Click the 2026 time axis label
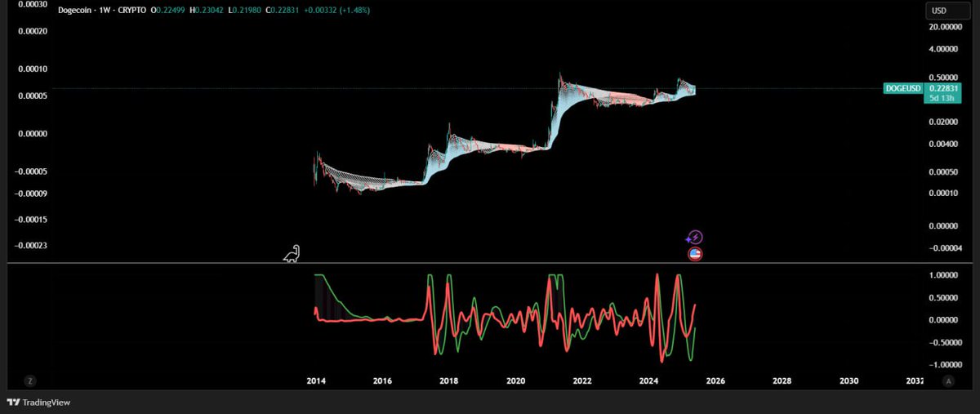Viewport: 980px width, 414px height. [x=715, y=381]
